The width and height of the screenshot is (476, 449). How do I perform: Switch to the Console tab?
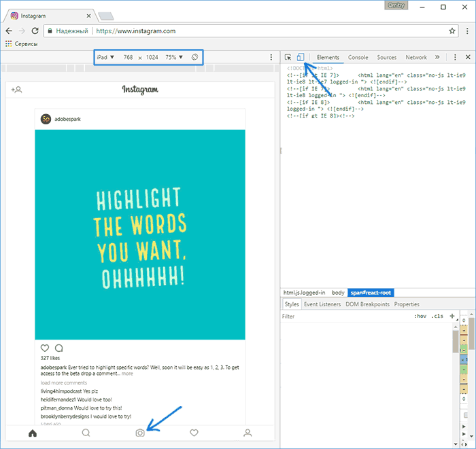(x=358, y=58)
